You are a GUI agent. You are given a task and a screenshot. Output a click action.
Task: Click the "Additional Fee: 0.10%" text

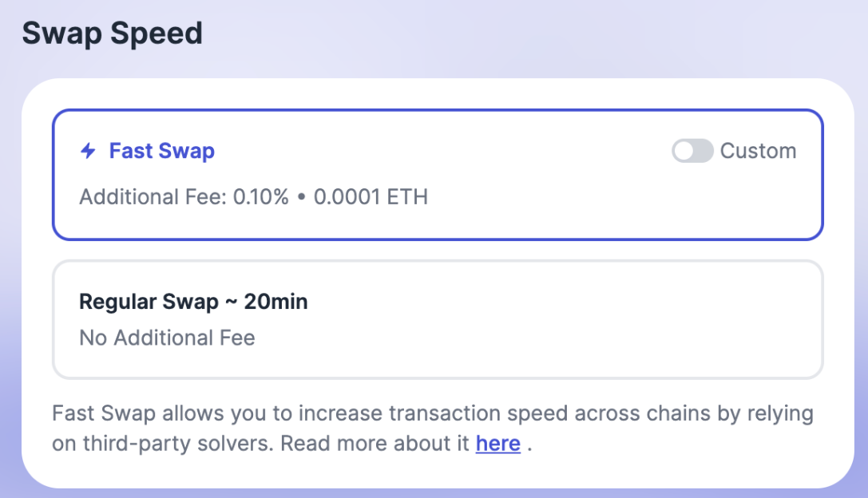(x=184, y=196)
